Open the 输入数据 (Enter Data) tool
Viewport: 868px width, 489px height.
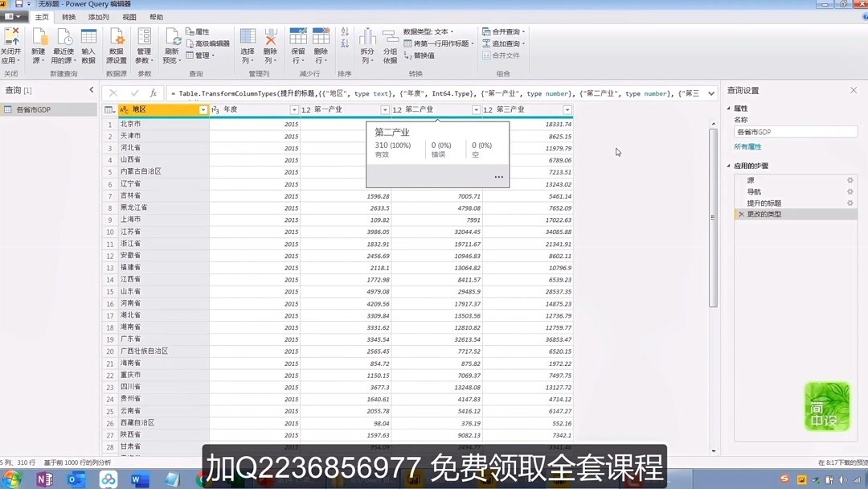tap(87, 44)
